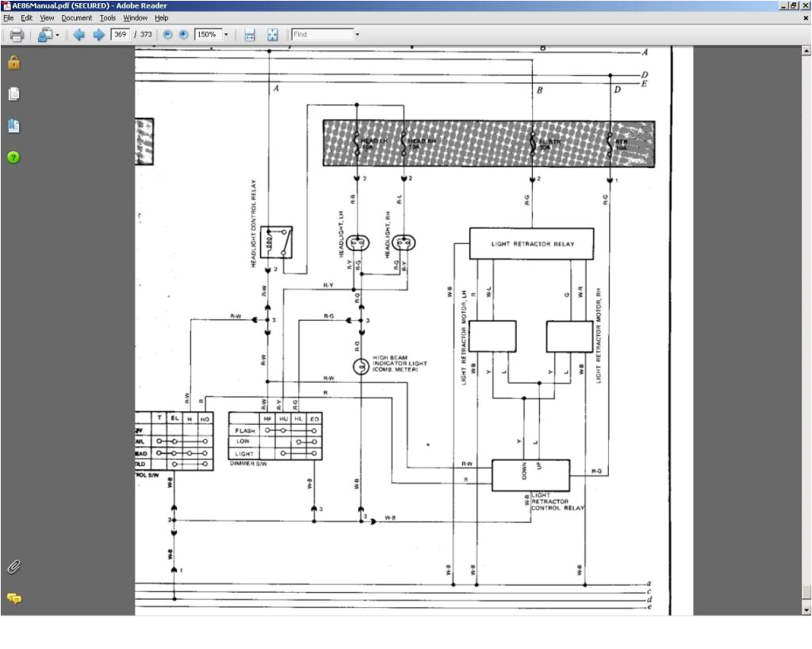Screen dimensions: 812x649
Task: Expand the email tool dropdown arrow
Action: [x=56, y=35]
